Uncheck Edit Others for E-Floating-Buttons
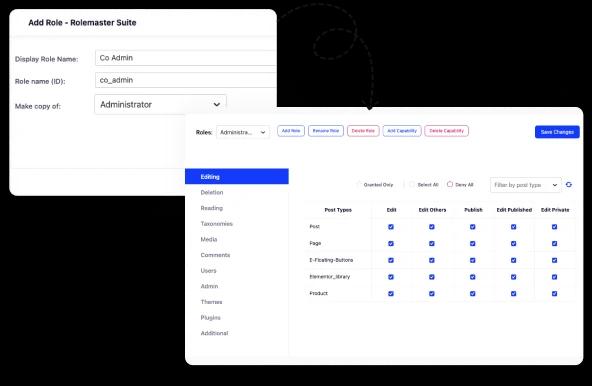Viewport: 592px width, 386px height. (432, 260)
